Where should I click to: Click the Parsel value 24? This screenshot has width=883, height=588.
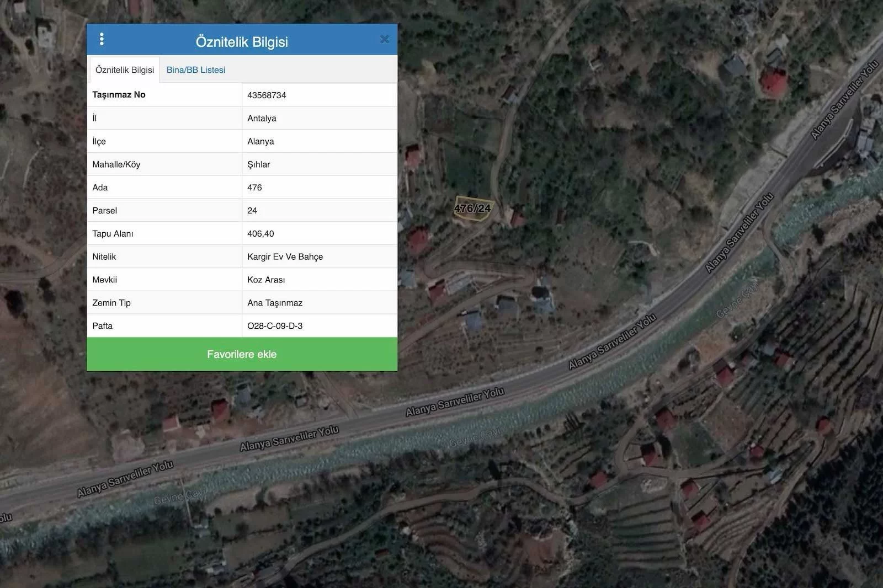click(x=252, y=211)
